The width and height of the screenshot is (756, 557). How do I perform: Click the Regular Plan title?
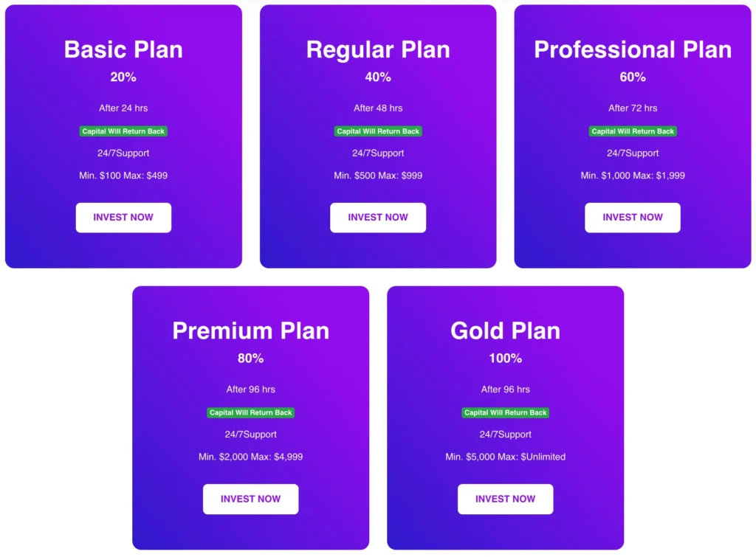point(378,49)
